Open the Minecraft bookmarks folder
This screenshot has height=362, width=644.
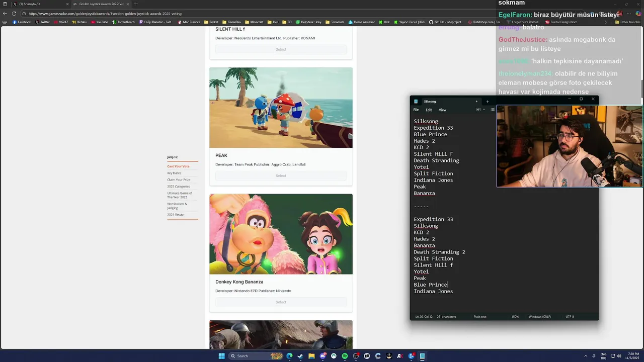coord(254,22)
